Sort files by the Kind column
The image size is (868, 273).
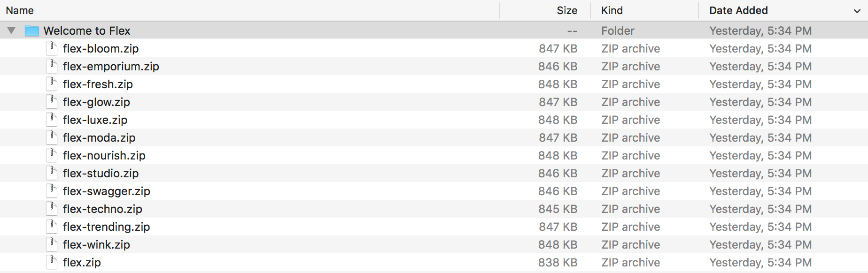tap(612, 10)
